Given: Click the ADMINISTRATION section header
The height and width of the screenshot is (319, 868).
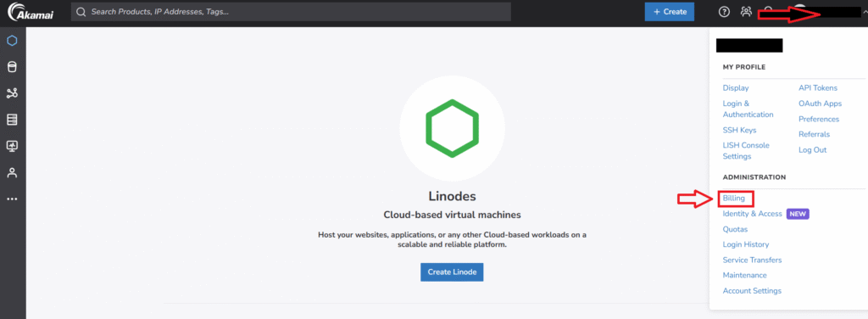Looking at the screenshot, I should [754, 177].
